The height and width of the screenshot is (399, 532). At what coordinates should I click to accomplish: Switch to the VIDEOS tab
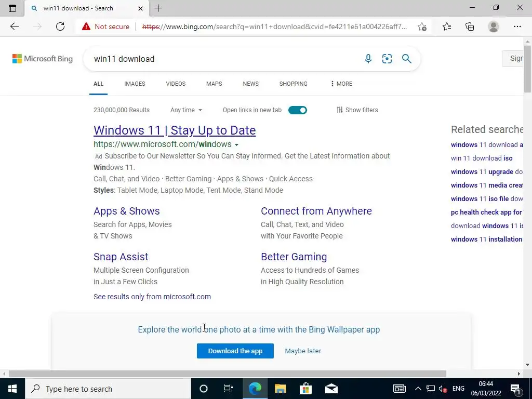(x=176, y=84)
